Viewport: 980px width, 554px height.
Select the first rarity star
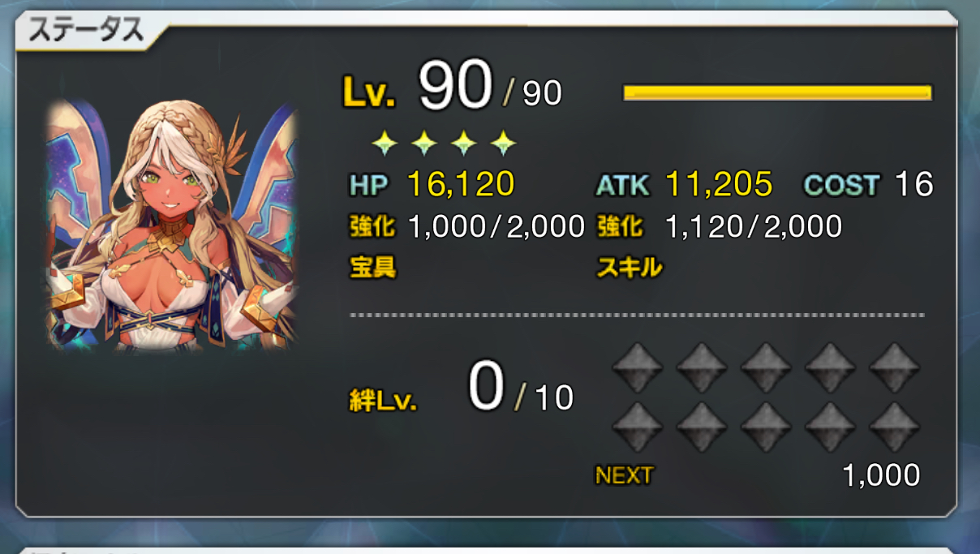[385, 144]
